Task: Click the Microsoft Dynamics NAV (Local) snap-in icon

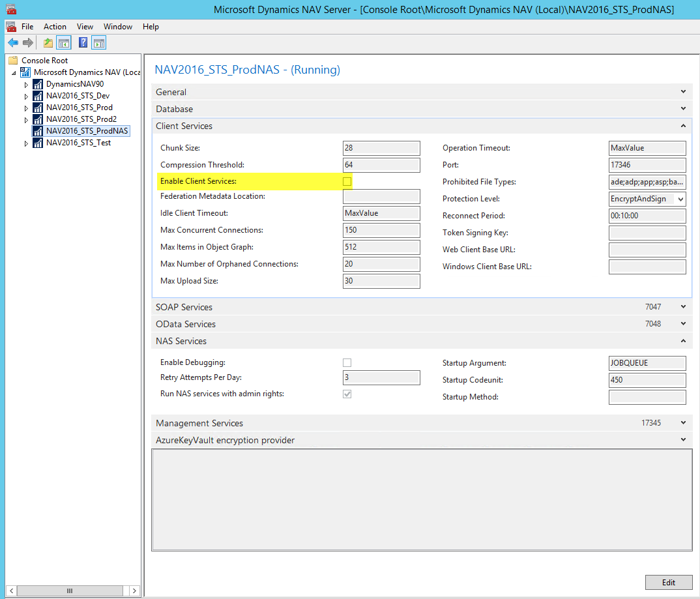Action: coord(25,72)
